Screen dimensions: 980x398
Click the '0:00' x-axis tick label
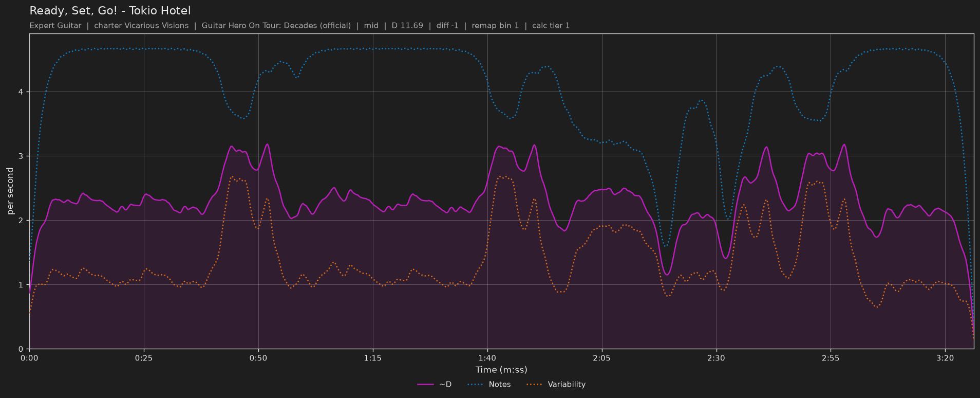tap(29, 358)
